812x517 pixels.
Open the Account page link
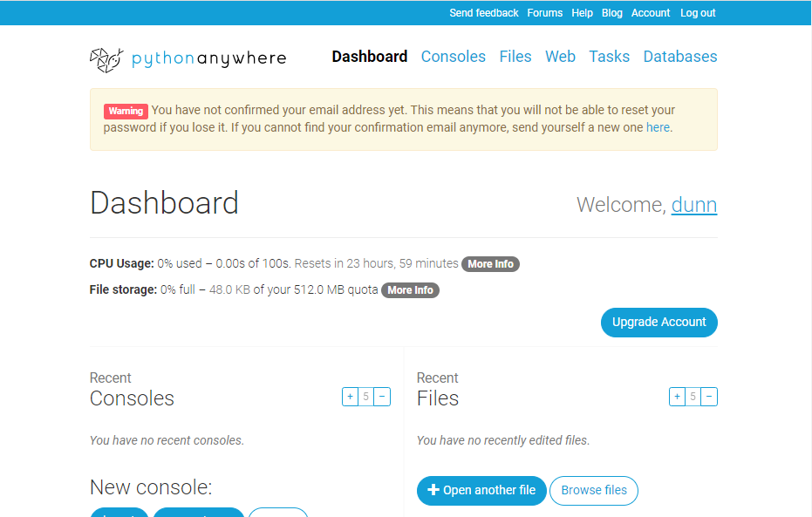point(651,13)
